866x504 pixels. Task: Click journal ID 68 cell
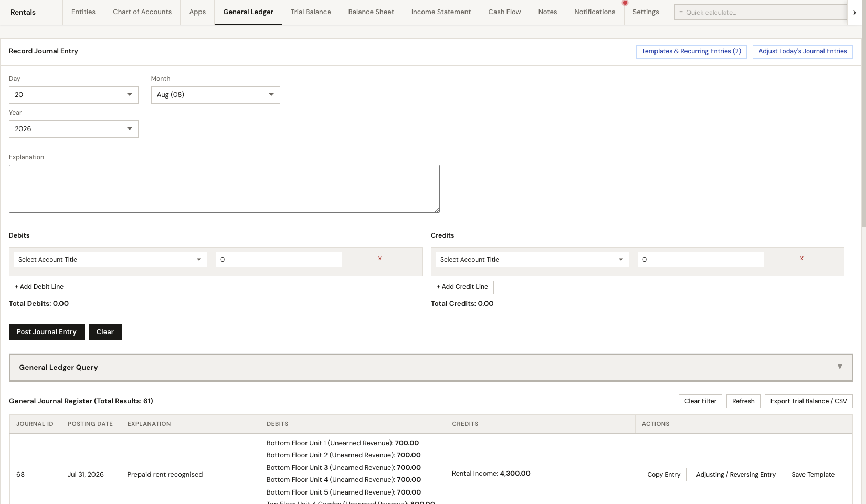click(20, 475)
